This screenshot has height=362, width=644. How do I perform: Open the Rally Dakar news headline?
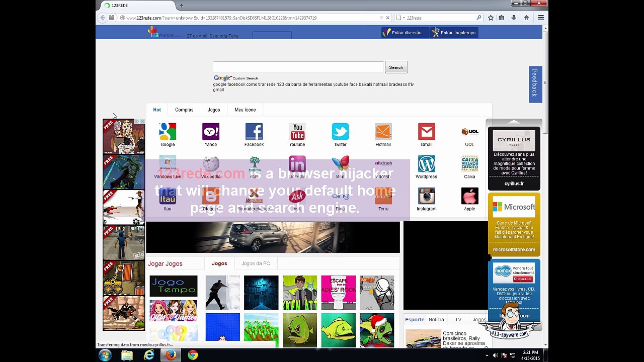click(x=464, y=340)
